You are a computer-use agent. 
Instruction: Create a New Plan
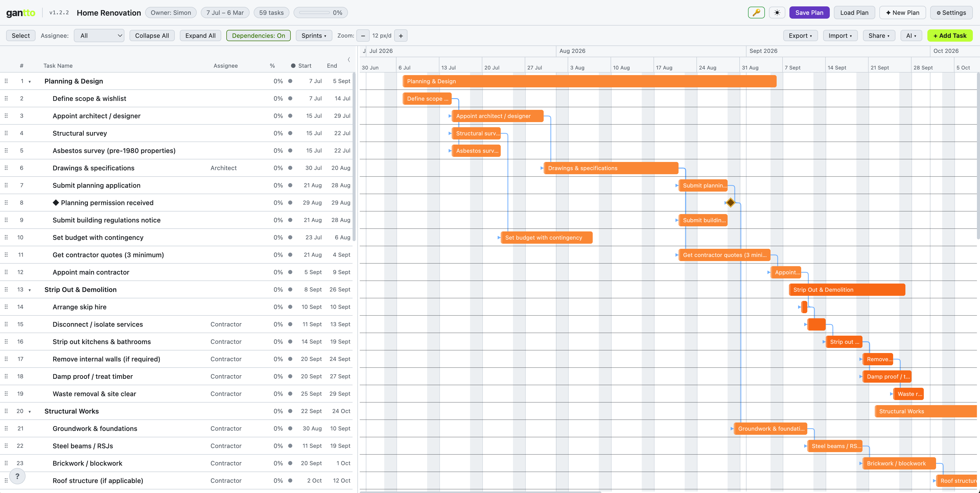pyautogui.click(x=902, y=13)
